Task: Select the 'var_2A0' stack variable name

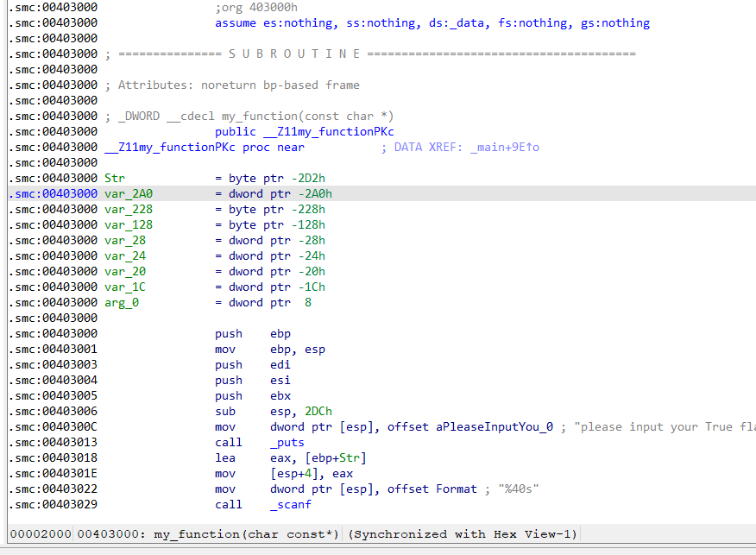Action: [129, 193]
